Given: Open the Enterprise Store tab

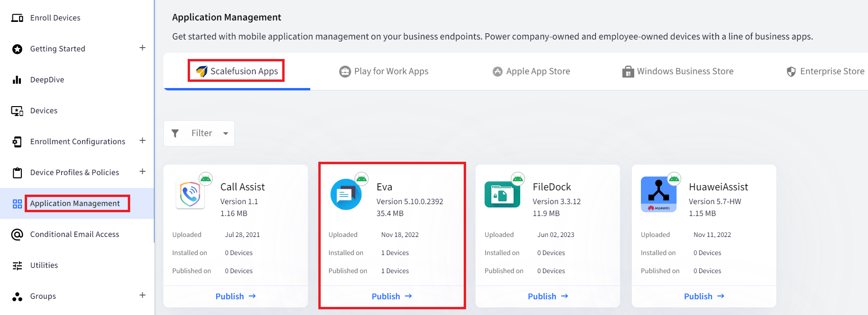Looking at the screenshot, I should pyautogui.click(x=826, y=71).
